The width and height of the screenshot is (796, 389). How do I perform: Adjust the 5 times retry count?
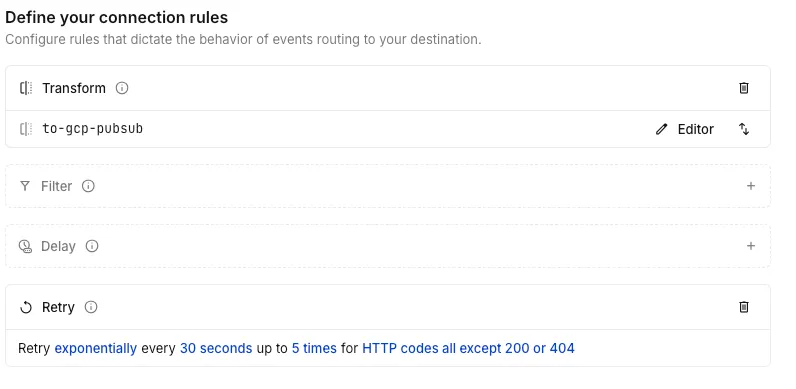coord(314,348)
